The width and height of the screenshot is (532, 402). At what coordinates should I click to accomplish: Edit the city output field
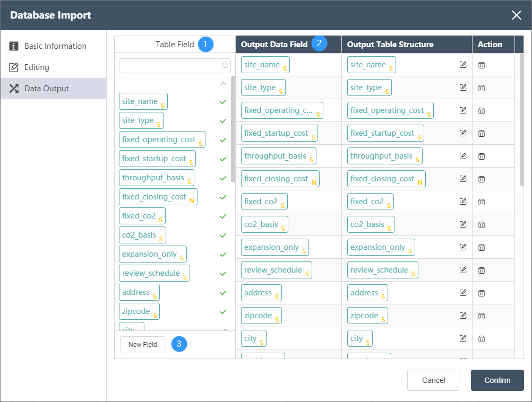[463, 338]
